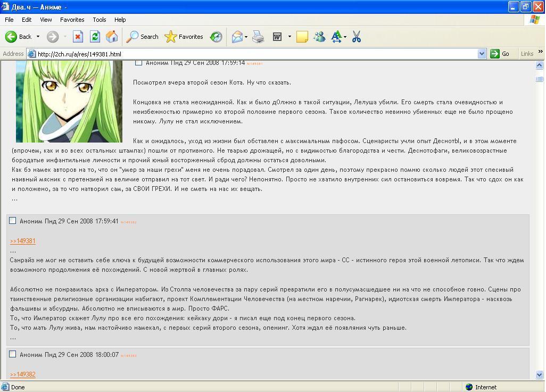Image resolution: width=546 pixels, height=392 pixels.
Task: Open the File menu
Action: pos(9,20)
